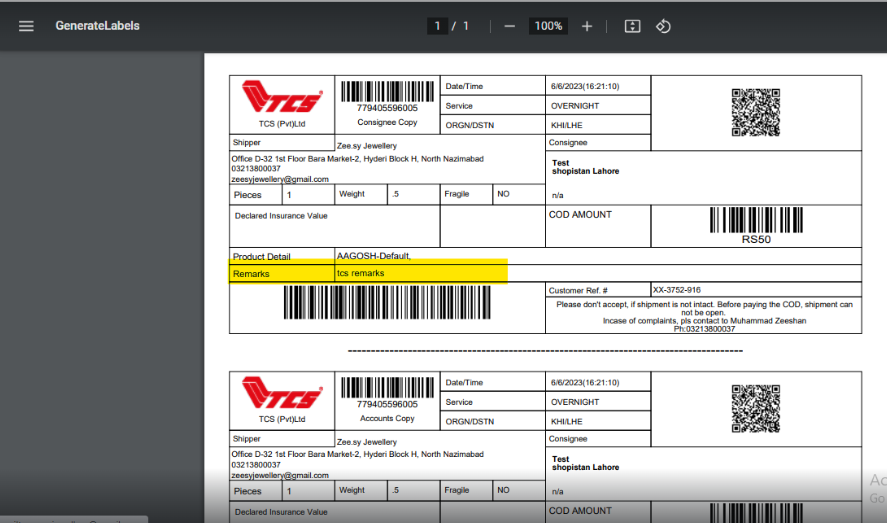
Task: Click the zoom out minus button
Action: pyautogui.click(x=510, y=26)
